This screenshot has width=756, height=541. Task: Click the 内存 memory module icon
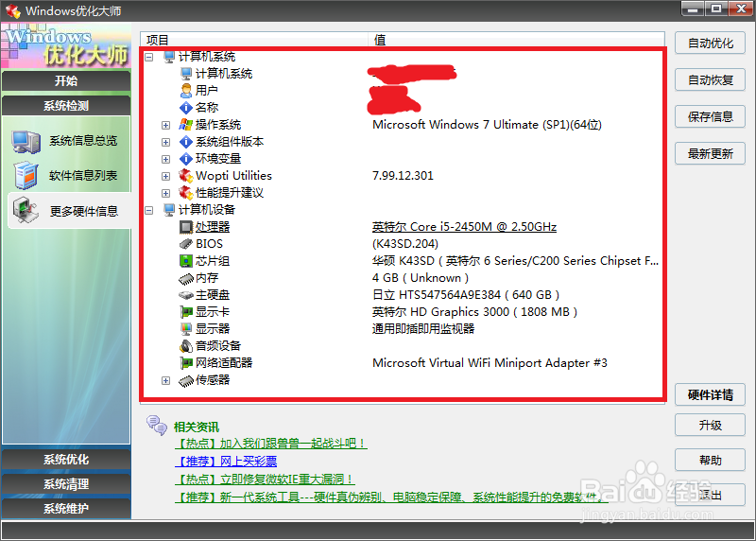point(186,278)
